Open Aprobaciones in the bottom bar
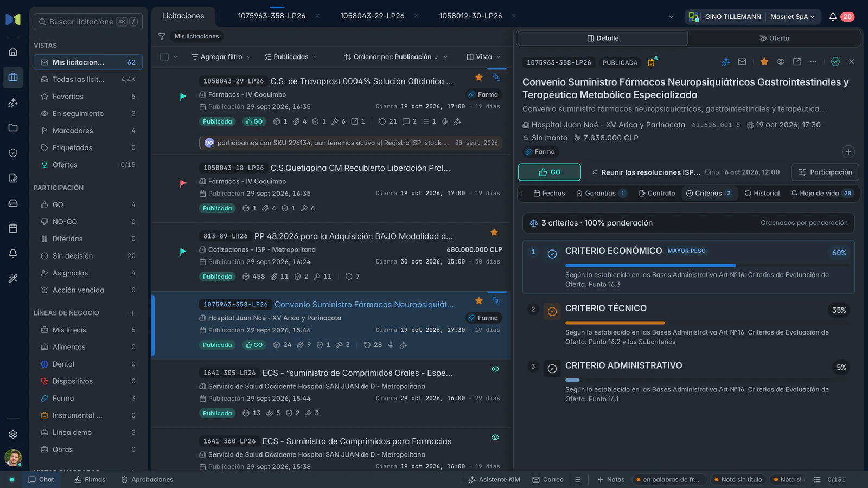This screenshot has width=868, height=488. point(147,480)
